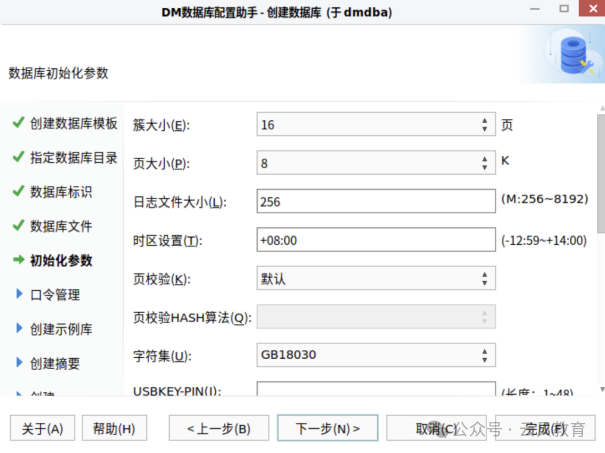This screenshot has height=453, width=605.
Task: Proceed with 下一步(N)> button
Action: click(x=328, y=428)
